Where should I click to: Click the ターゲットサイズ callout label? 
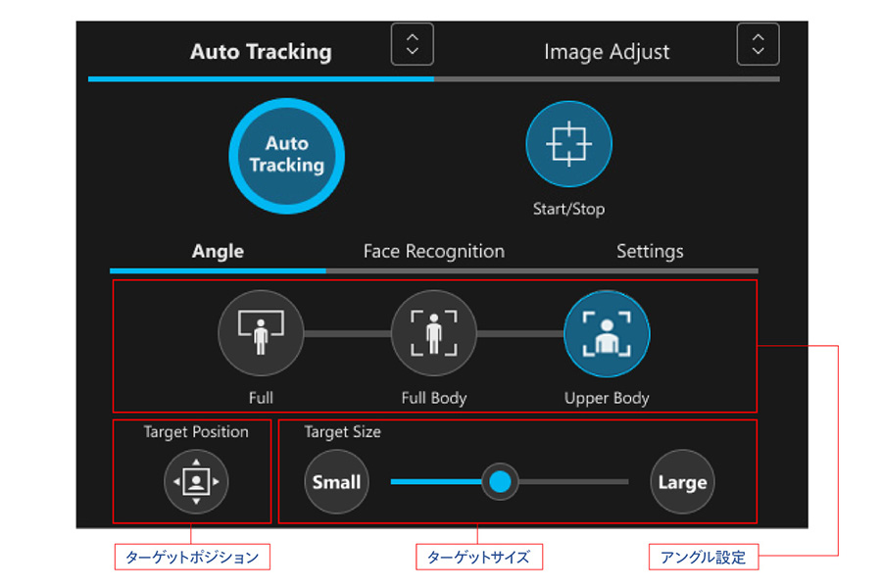click(x=478, y=558)
